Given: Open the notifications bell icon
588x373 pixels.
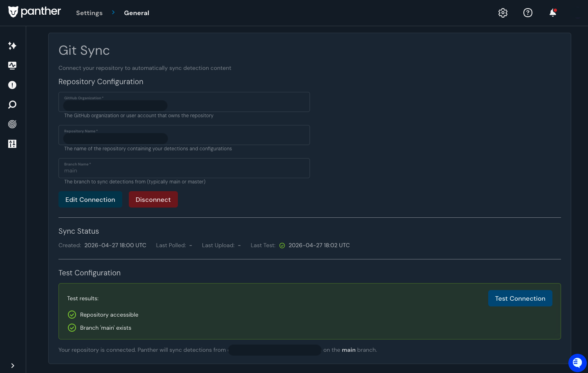Looking at the screenshot, I should [553, 13].
